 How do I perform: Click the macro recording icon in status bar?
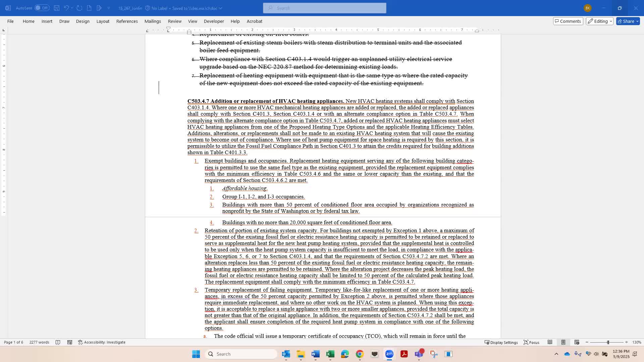pyautogui.click(x=70, y=342)
